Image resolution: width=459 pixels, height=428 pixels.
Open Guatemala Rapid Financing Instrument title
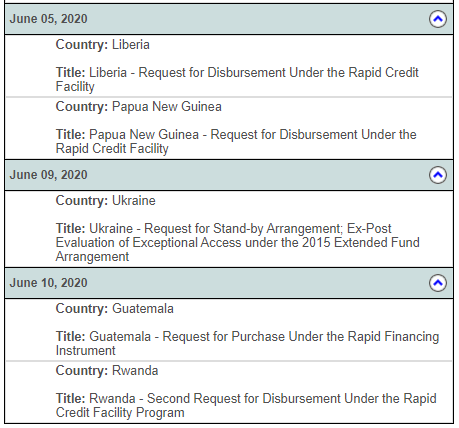click(247, 343)
